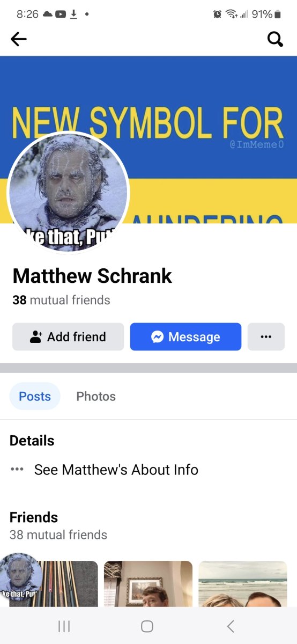Image resolution: width=297 pixels, height=644 pixels.
Task: Tap the Android home button icon
Action: click(147, 626)
